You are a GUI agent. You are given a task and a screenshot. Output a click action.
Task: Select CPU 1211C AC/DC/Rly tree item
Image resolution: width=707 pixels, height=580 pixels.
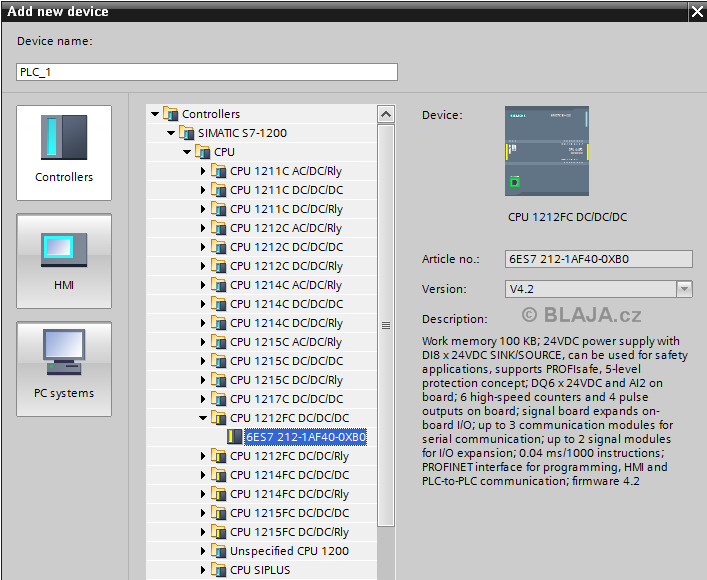(x=286, y=171)
